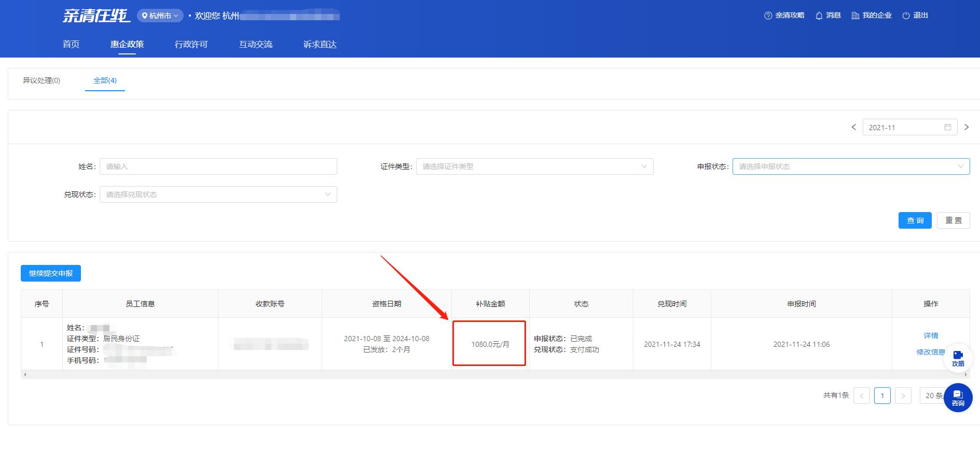Open 行政许可 navigation item
Viewport: 980px width, 449px height.
(x=191, y=44)
